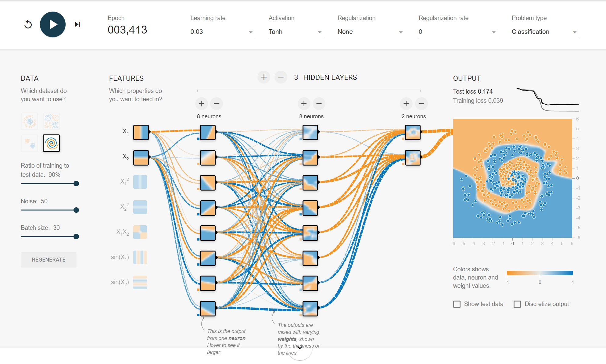Click the output decision boundary heatmap
The height and width of the screenshot is (364, 606).
(512, 178)
